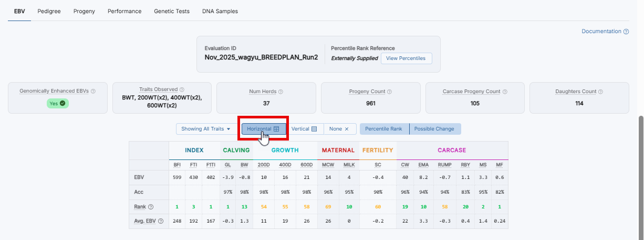Click help icon beside Progeny Count
Screen dimensions: 644x240
click(x=389, y=92)
